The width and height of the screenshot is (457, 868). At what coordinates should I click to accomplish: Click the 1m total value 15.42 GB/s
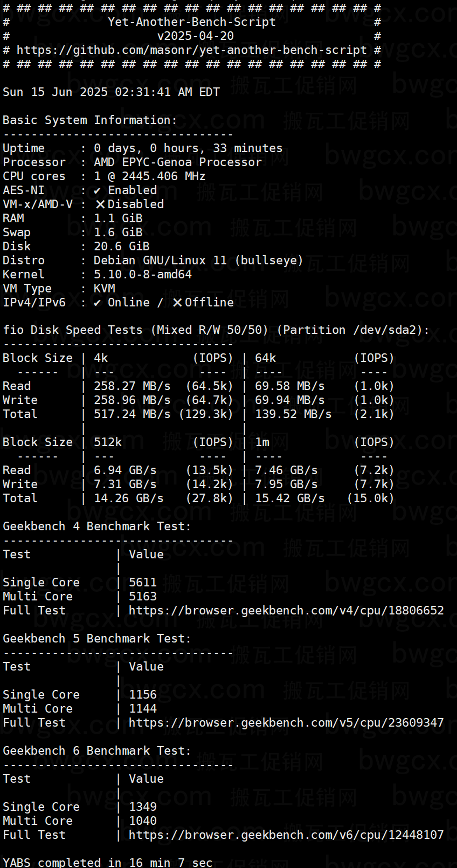pos(290,498)
